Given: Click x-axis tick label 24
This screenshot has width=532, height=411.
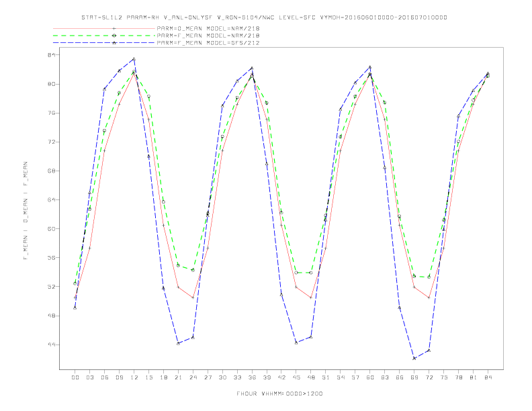Looking at the screenshot, I should (193, 377).
